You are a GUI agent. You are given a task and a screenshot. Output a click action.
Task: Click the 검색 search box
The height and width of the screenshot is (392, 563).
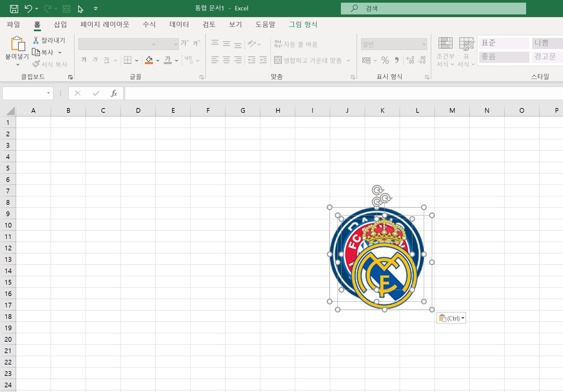433,8
